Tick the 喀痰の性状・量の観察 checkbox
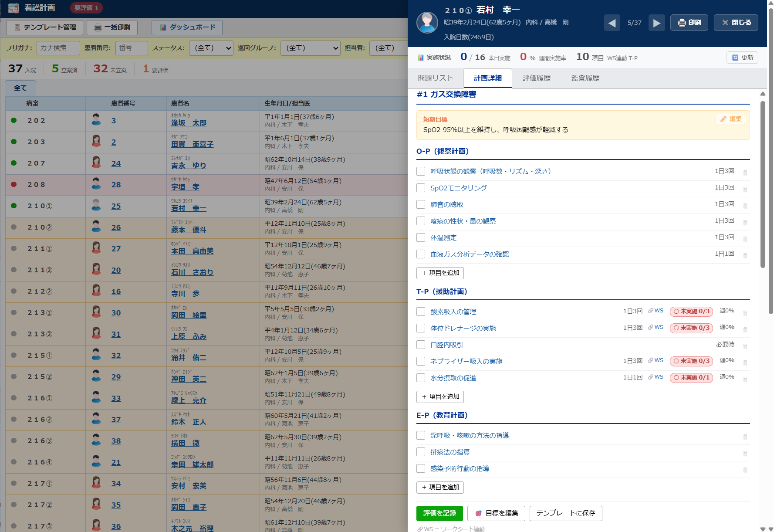774x532 pixels. 421,221
